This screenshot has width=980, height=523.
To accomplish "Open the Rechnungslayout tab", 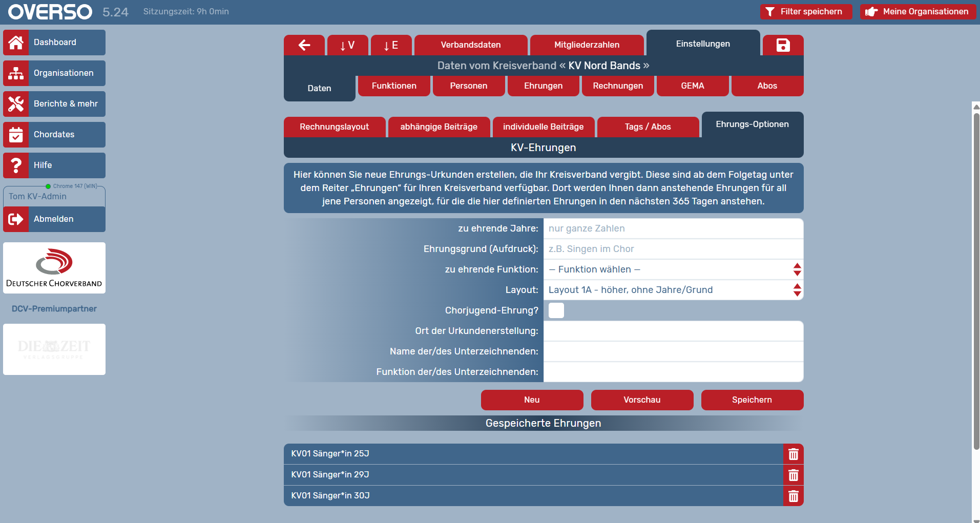I will coord(335,127).
